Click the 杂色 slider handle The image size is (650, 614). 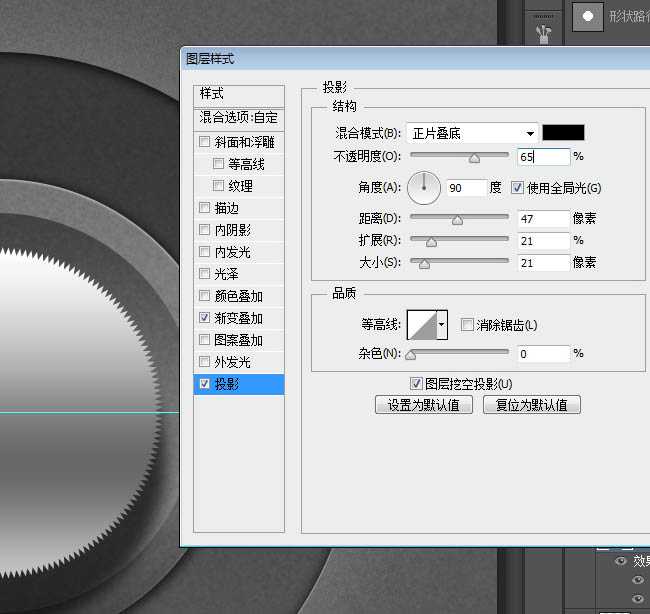click(x=410, y=356)
